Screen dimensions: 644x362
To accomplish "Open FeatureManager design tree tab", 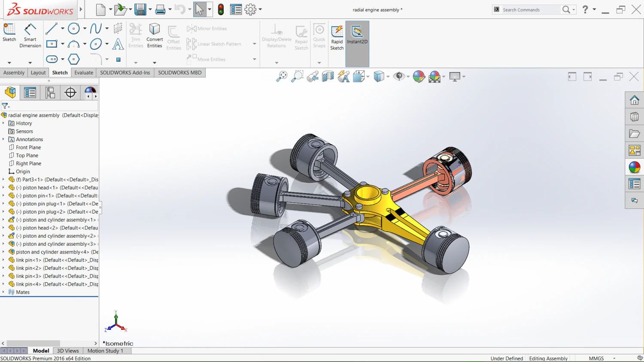I will (x=10, y=92).
